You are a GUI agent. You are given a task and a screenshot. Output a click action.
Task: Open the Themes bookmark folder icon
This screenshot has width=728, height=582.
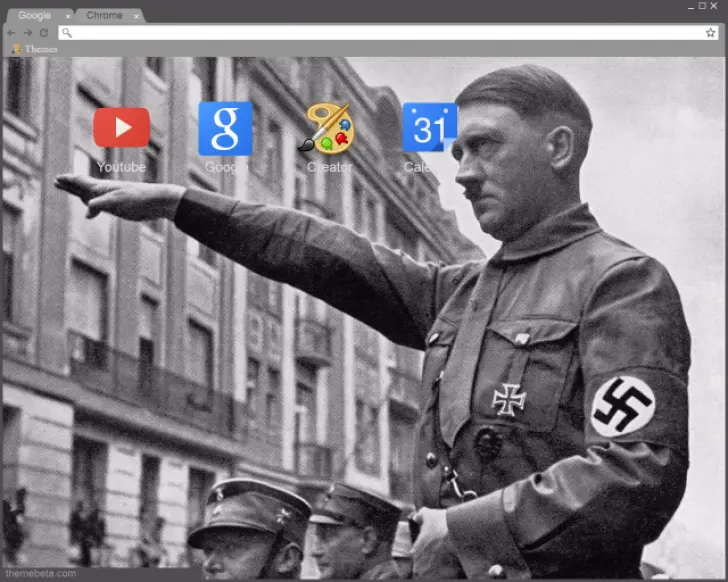16,49
